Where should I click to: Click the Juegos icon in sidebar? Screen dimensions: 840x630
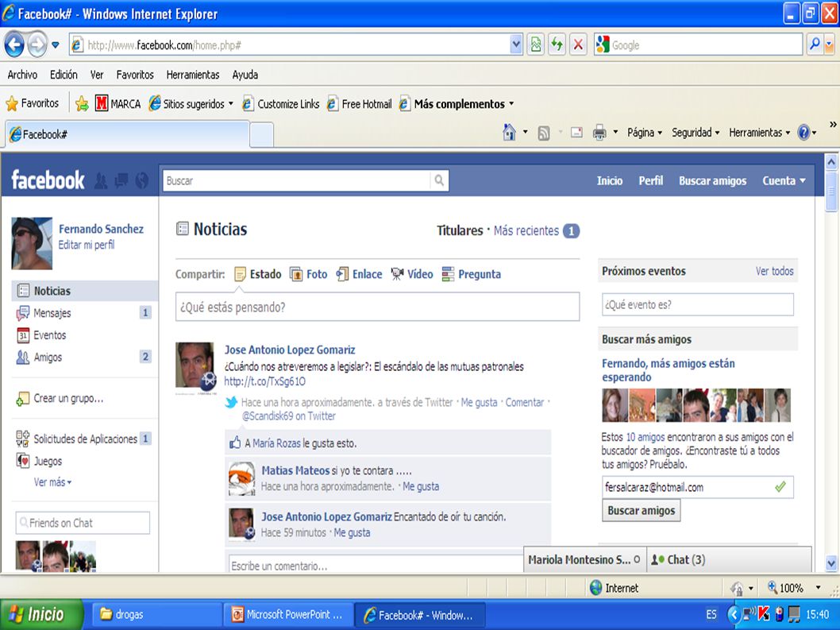click(x=22, y=461)
